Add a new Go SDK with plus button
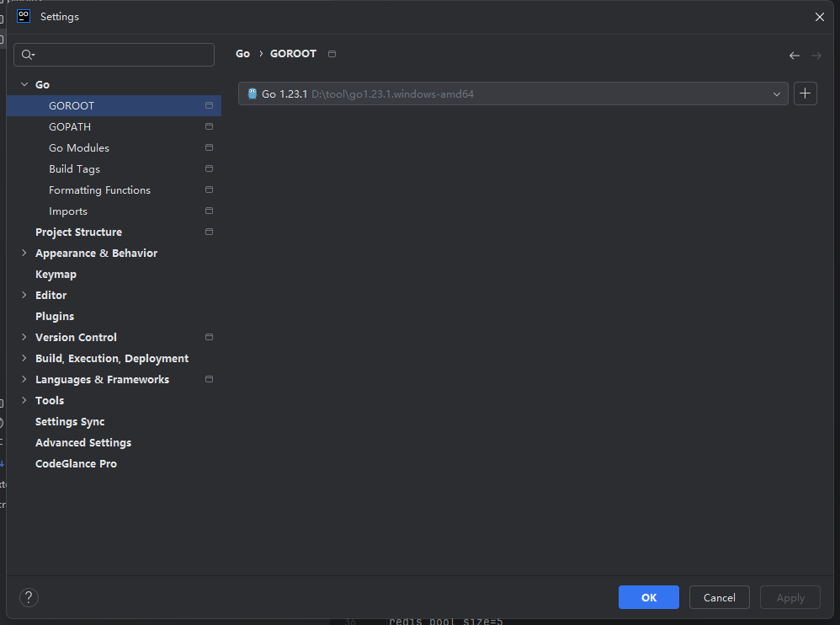840x625 pixels. coord(805,93)
